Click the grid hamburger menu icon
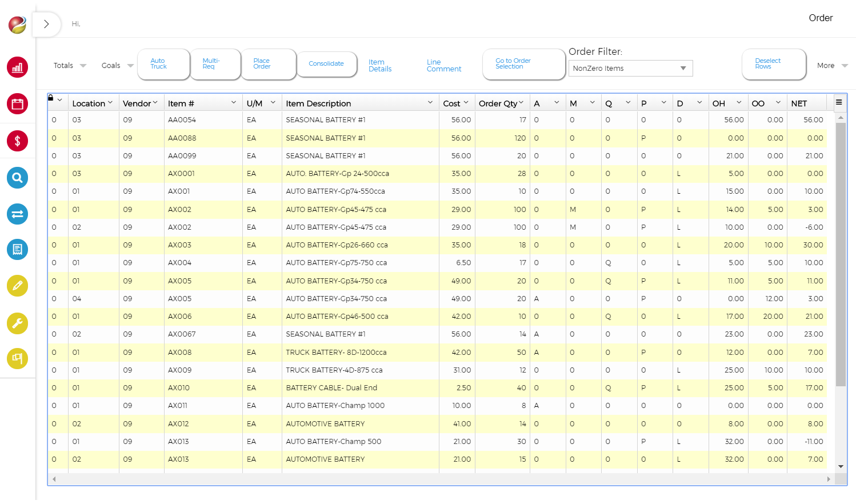The height and width of the screenshot is (504, 856). [839, 102]
